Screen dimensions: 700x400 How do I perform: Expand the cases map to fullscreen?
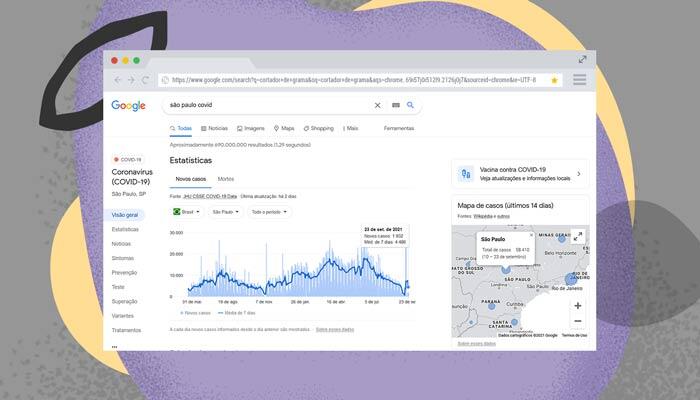point(578,237)
